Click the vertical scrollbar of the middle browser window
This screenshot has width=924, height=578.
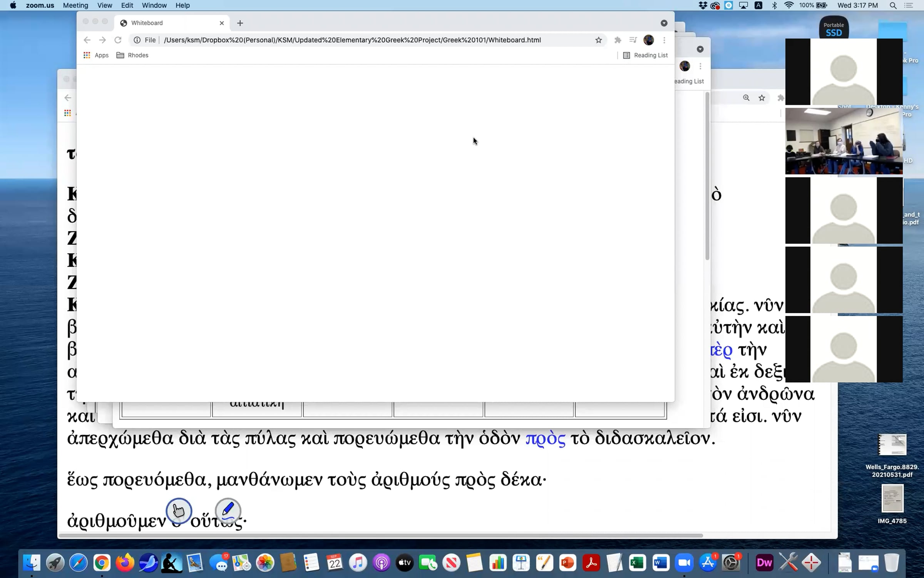coord(707,176)
